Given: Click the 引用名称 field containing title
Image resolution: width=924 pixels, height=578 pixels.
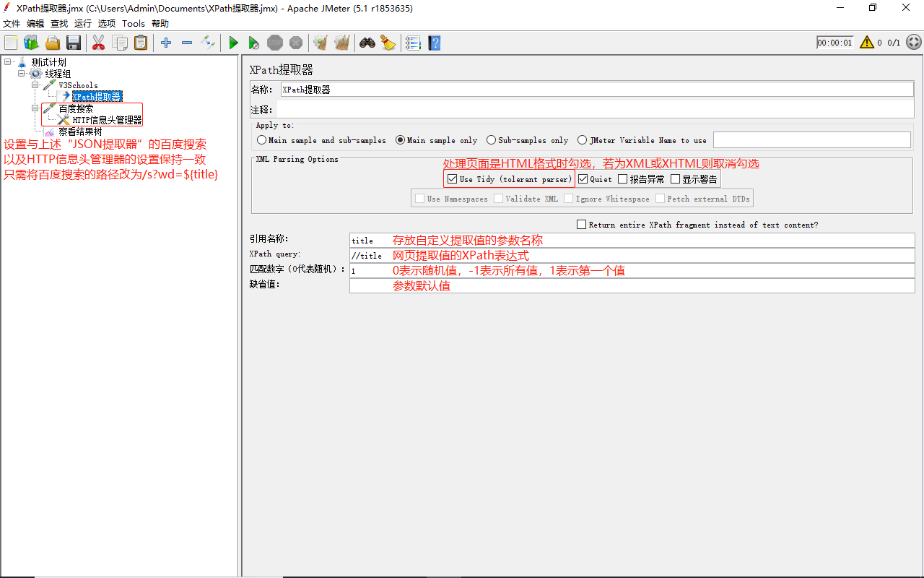Looking at the screenshot, I should (x=632, y=241).
